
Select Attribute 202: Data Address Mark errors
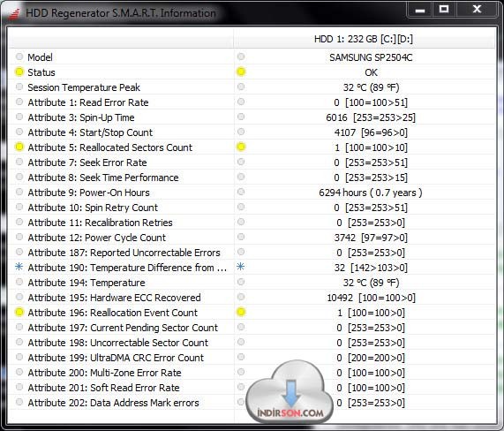(114, 403)
